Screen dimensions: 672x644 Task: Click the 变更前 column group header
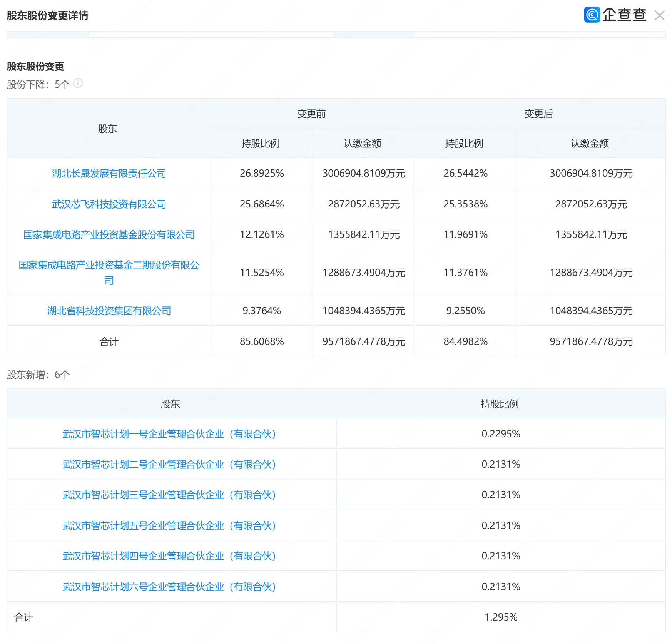coord(311,114)
